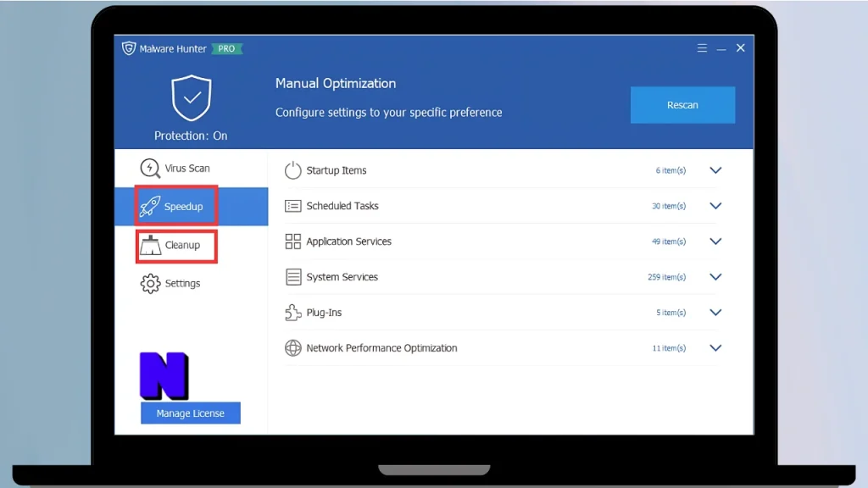This screenshot has width=868, height=488.
Task: Click the Application Services label
Action: pyautogui.click(x=348, y=241)
